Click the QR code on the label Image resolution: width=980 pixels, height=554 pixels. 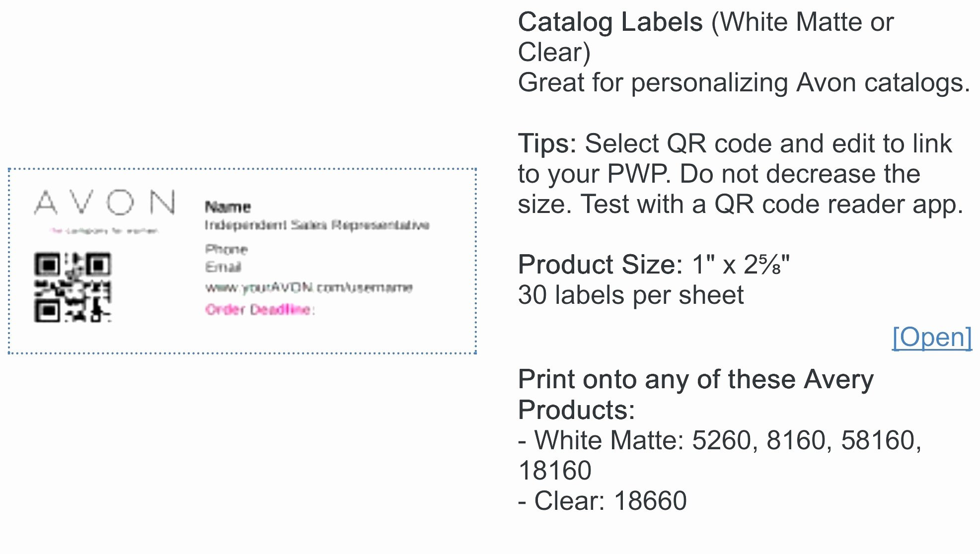[73, 287]
